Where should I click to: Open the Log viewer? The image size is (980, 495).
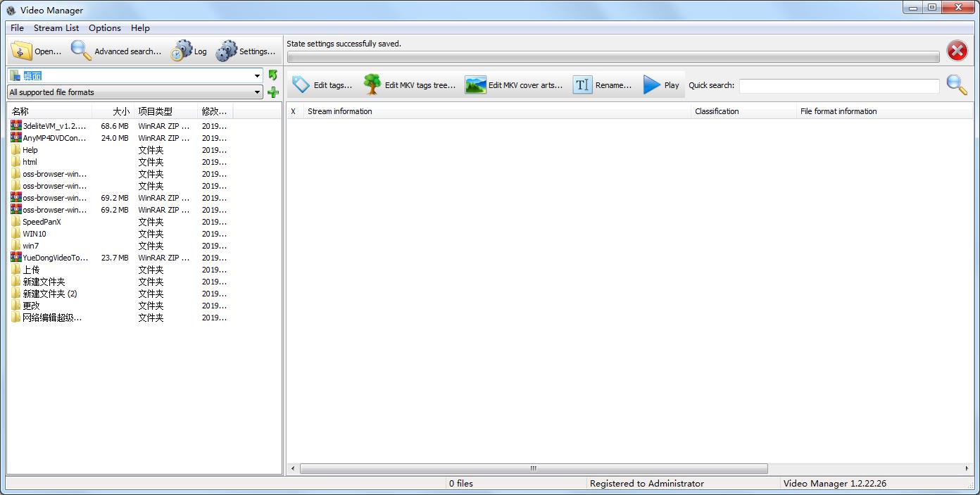(x=182, y=51)
